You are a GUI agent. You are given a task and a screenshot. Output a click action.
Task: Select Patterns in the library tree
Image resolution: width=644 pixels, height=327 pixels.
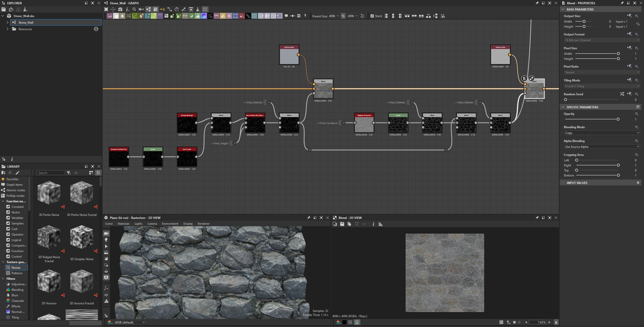click(17, 273)
